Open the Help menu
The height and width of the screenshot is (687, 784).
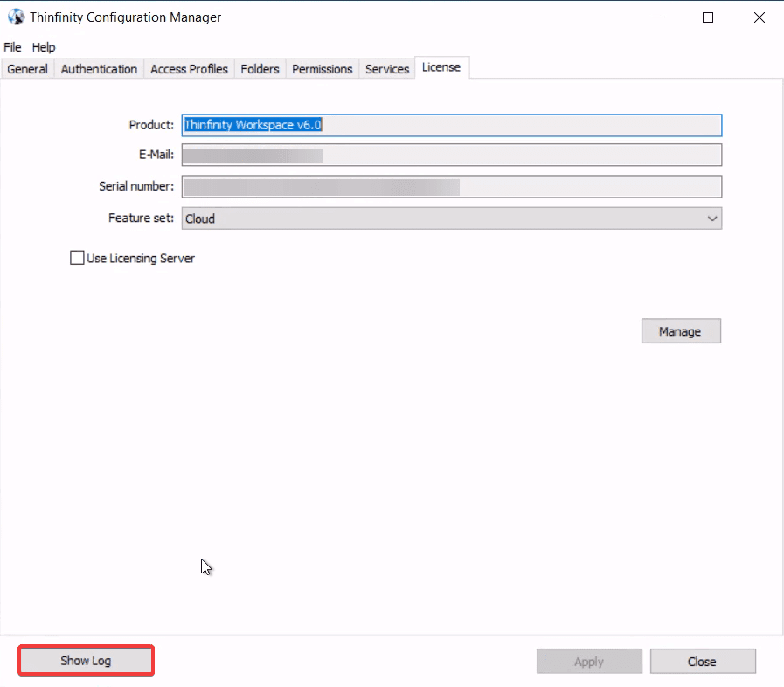click(x=43, y=46)
